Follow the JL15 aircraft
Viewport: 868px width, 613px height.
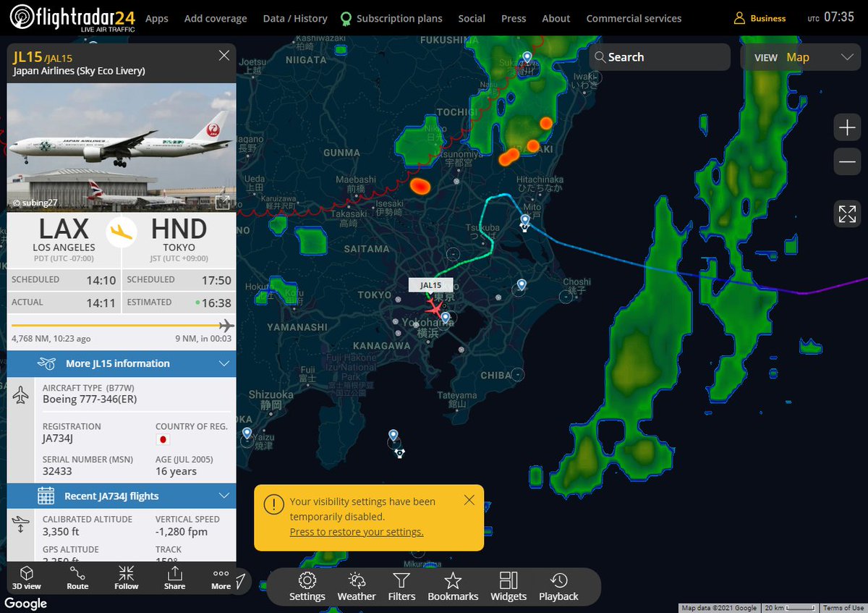click(126, 578)
